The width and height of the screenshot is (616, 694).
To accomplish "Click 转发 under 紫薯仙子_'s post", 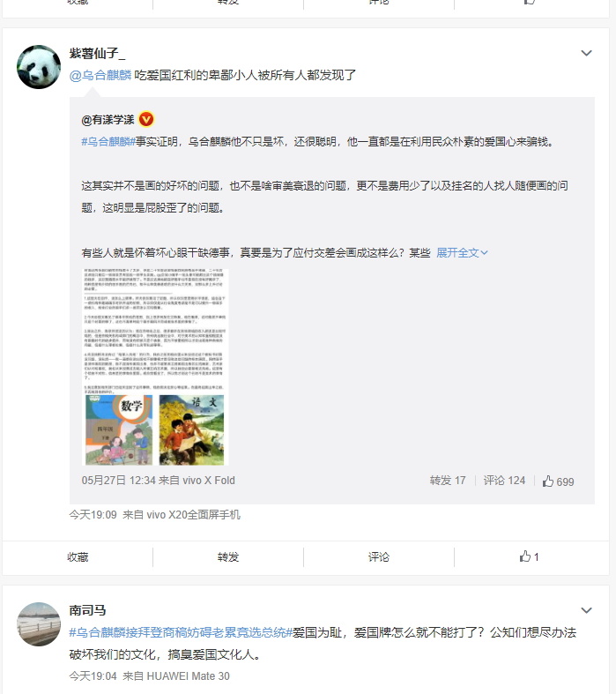I will pyautogui.click(x=228, y=556).
